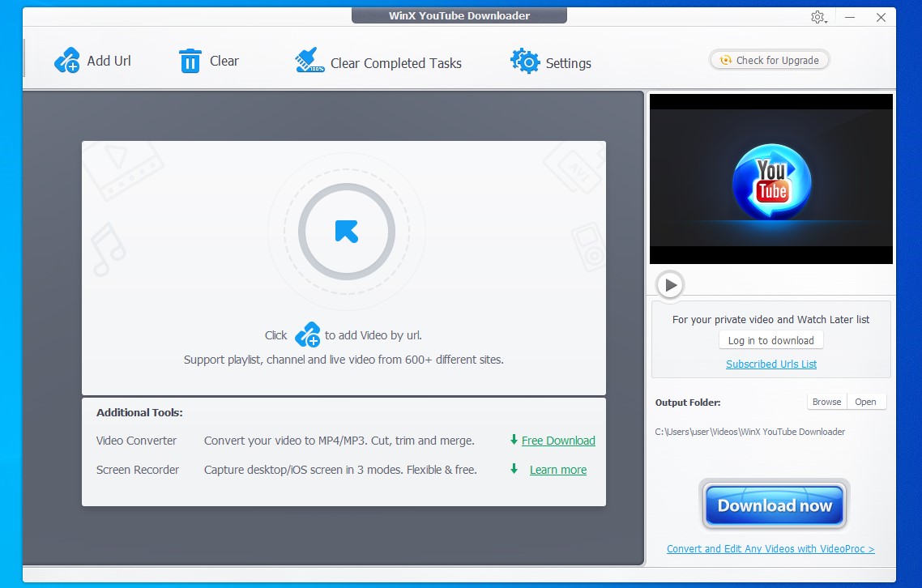Click the 'Output Folder:' label

point(688,403)
